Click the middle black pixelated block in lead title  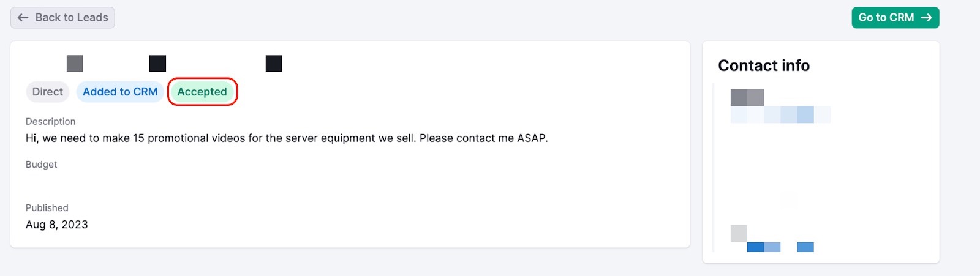tap(157, 64)
